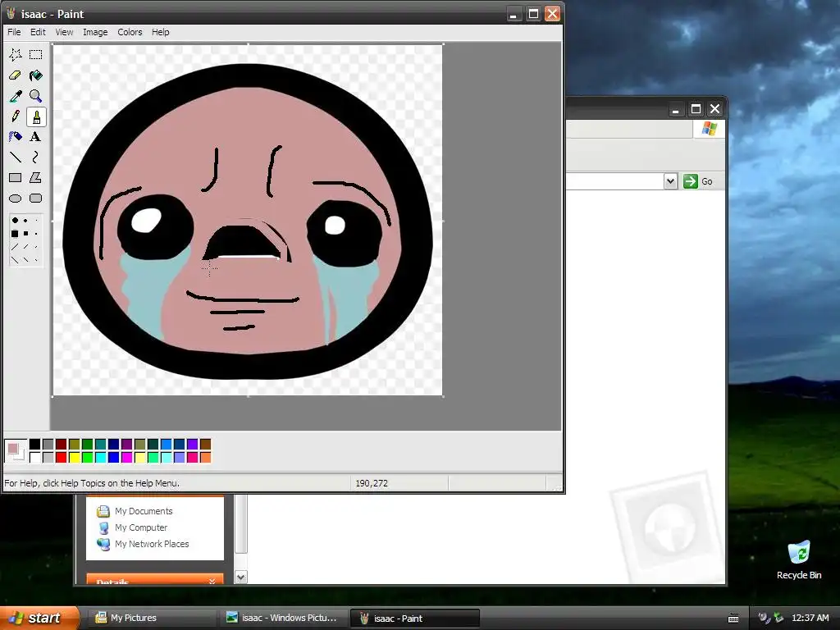Click the Go button in explorer window
The image size is (840, 630).
pyautogui.click(x=698, y=181)
